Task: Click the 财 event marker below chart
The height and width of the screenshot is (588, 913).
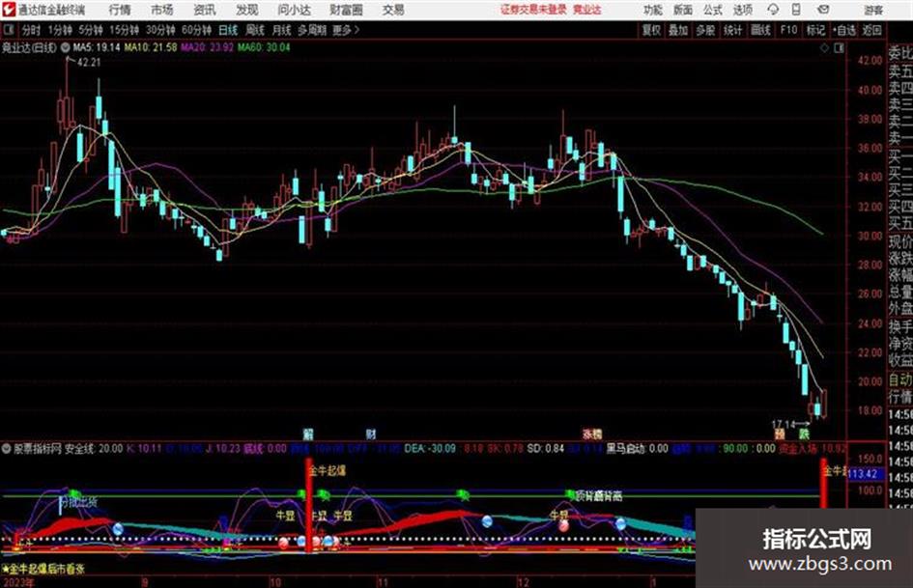Action: point(370,434)
